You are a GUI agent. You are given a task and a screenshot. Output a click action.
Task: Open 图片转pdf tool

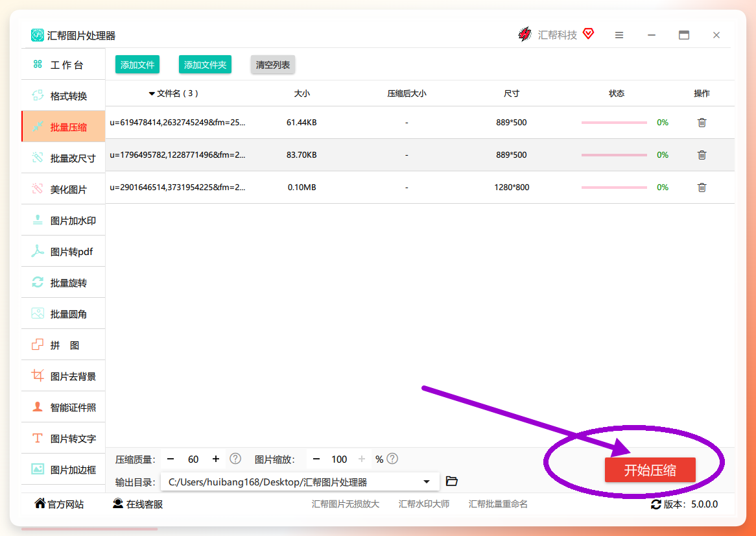63,251
